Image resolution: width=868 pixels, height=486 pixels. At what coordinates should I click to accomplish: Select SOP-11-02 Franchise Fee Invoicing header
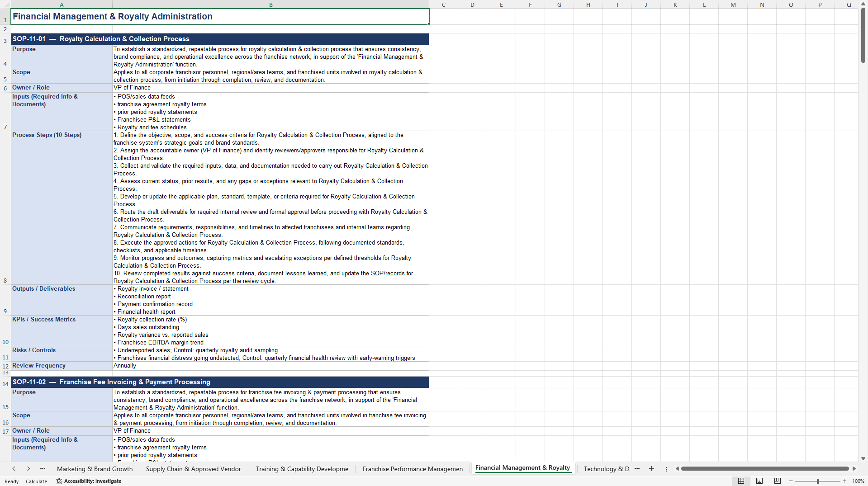coord(220,382)
